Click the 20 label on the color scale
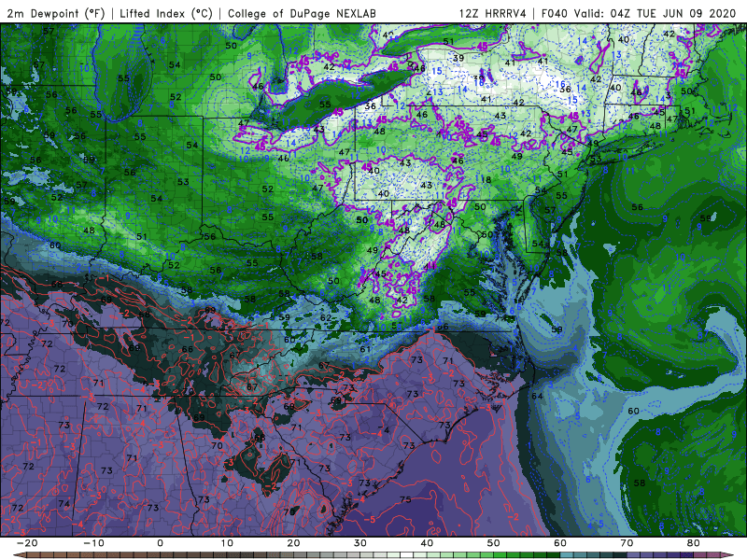Image resolution: width=747 pixels, height=560 pixels. click(293, 543)
